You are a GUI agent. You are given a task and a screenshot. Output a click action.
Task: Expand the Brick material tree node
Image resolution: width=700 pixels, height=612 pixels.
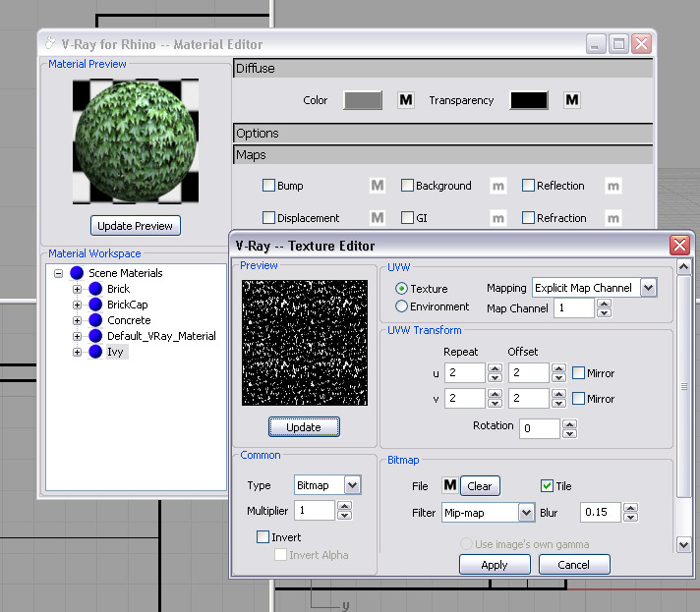point(77,289)
